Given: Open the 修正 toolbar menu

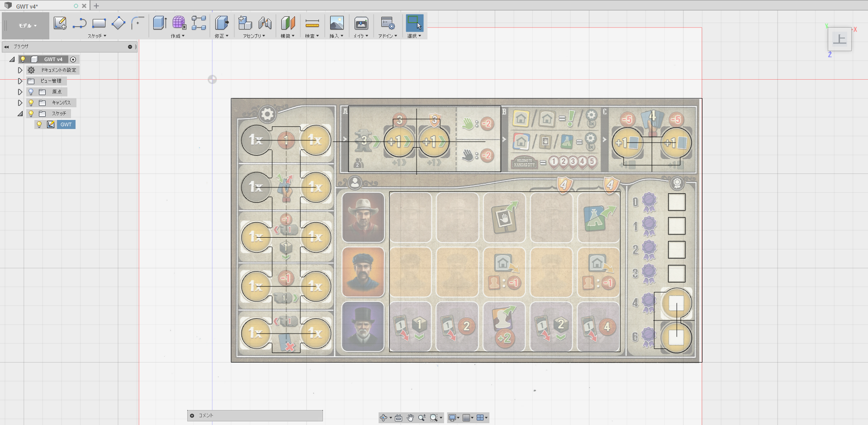Looking at the screenshot, I should click(x=222, y=36).
